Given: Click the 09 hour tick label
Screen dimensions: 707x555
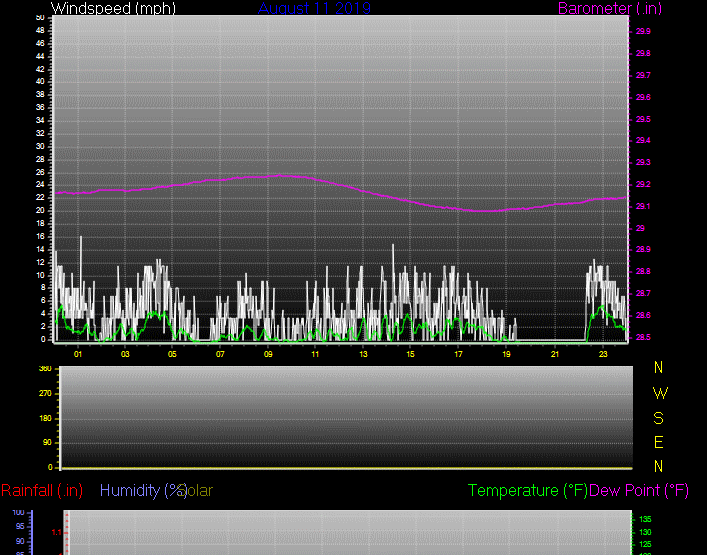Looking at the screenshot, I should coord(268,354).
